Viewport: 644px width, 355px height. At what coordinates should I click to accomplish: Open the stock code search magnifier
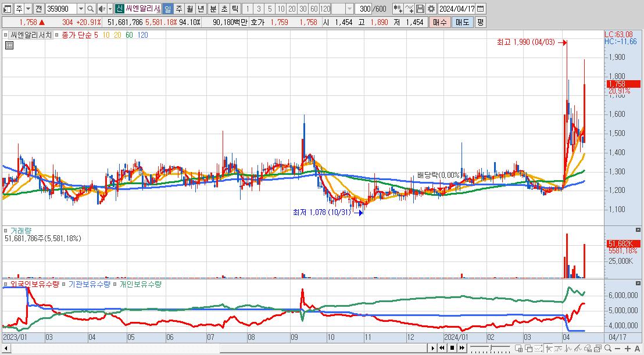pyautogui.click(x=90, y=9)
